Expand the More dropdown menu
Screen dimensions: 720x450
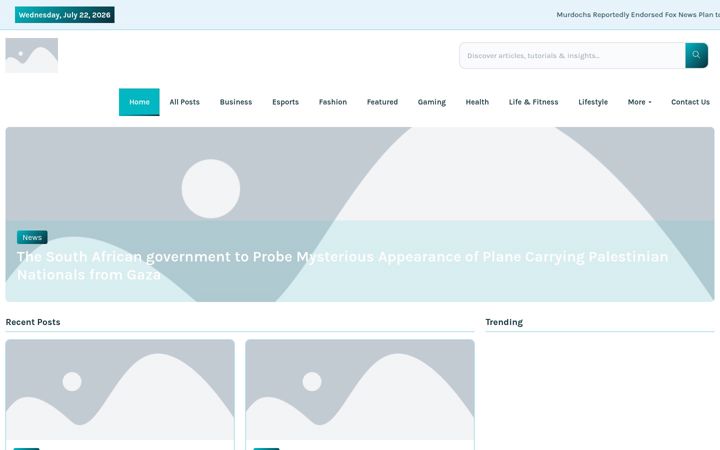(639, 102)
